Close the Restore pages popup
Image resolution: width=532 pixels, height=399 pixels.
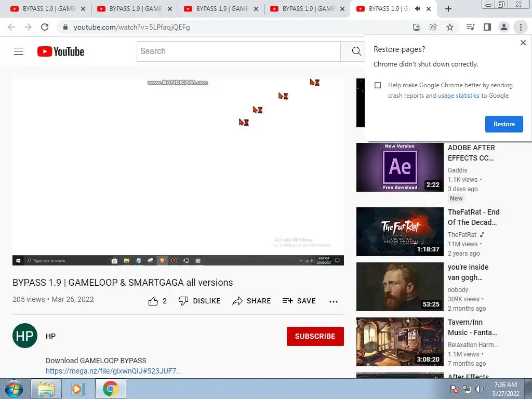tap(523, 43)
